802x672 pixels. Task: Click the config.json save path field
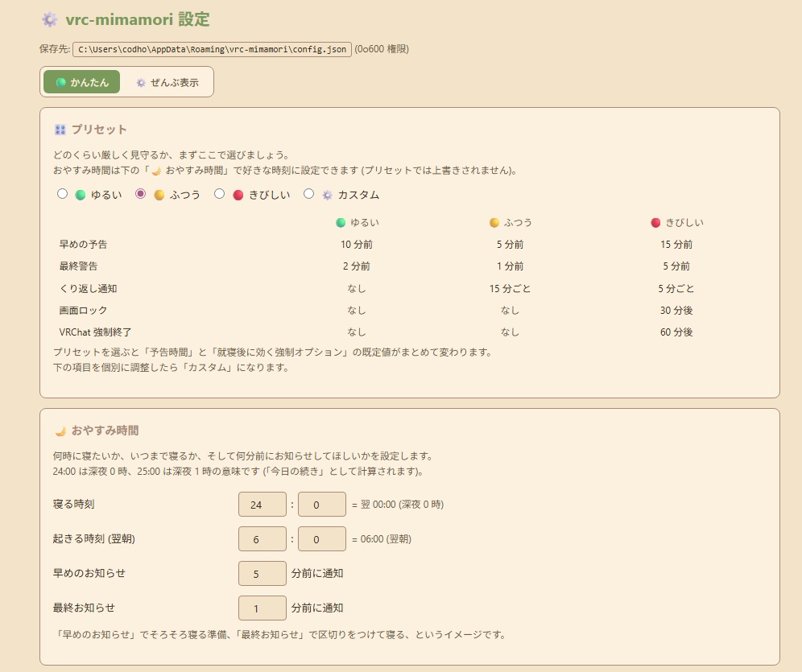point(210,49)
